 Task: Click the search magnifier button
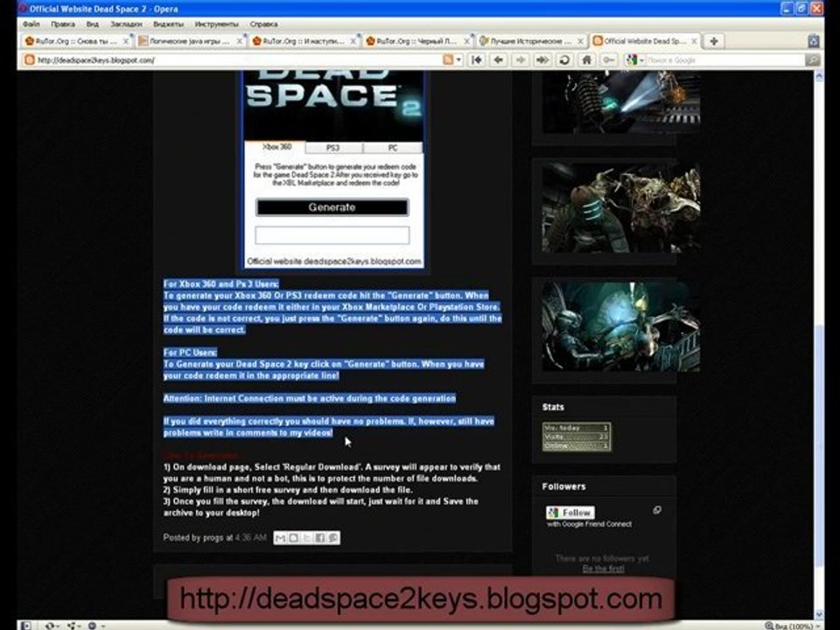tap(813, 60)
